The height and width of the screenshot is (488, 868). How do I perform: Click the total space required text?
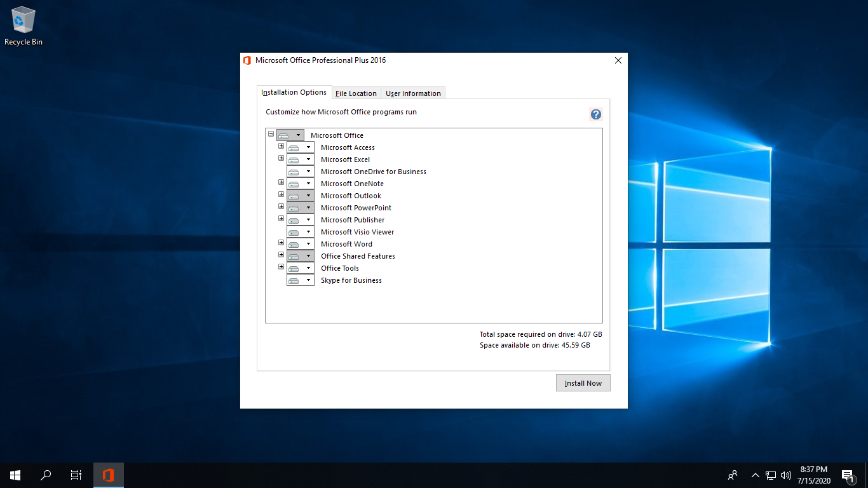541,334
